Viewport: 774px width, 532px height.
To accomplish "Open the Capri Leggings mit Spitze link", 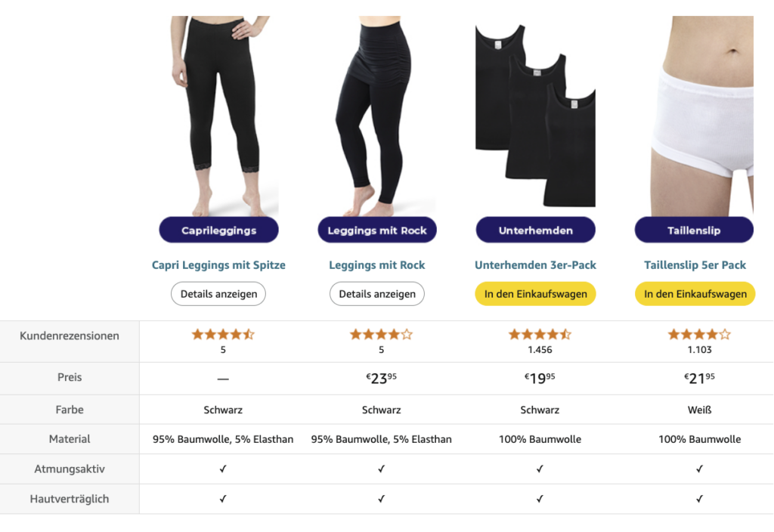I will click(x=218, y=265).
